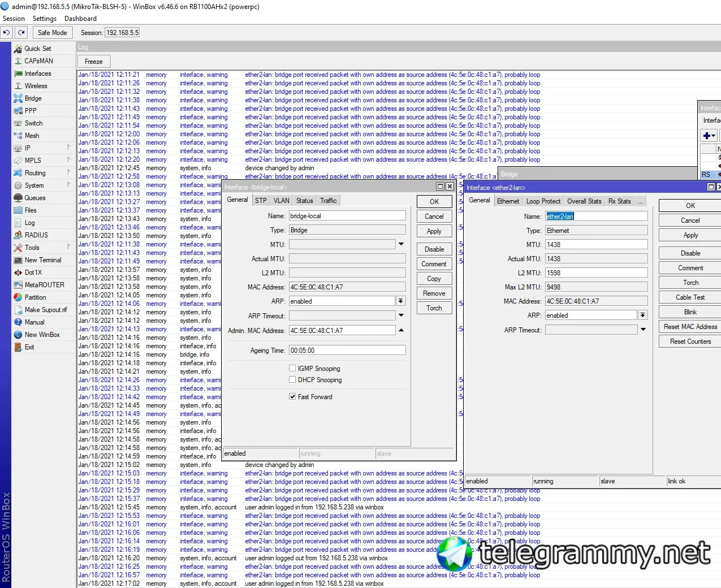Open Overall Stats tab in ether2-lan
721x588 pixels.
584,201
